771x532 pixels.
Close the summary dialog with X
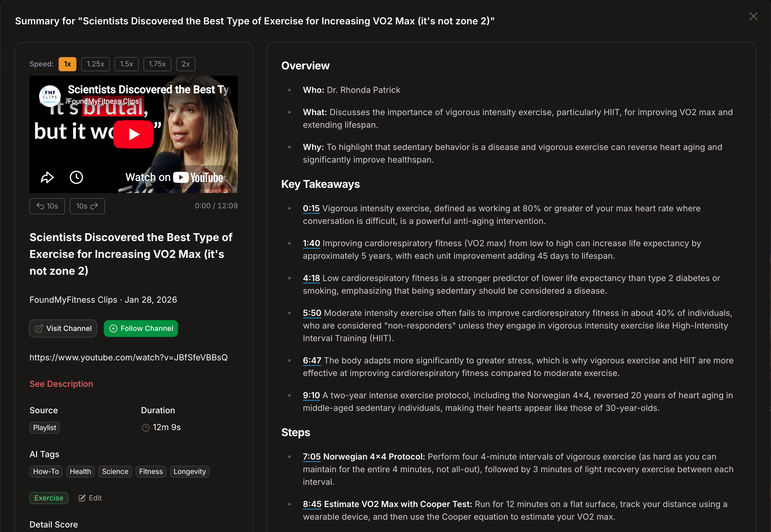753,16
